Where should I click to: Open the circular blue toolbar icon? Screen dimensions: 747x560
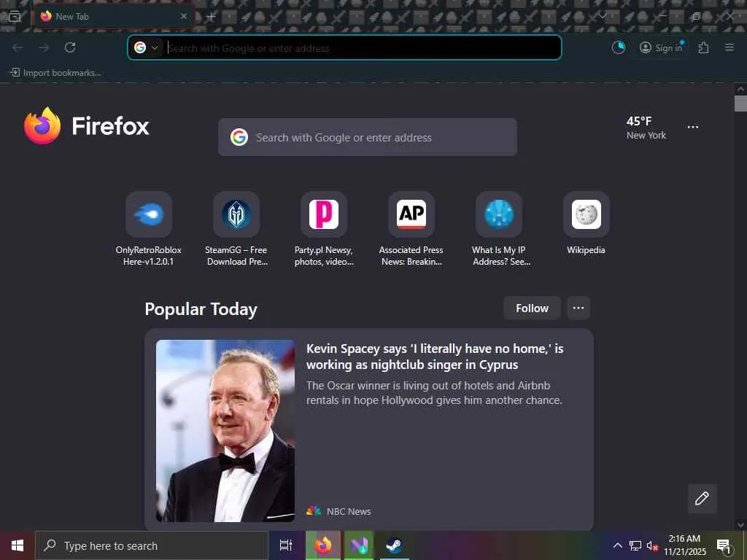click(619, 47)
